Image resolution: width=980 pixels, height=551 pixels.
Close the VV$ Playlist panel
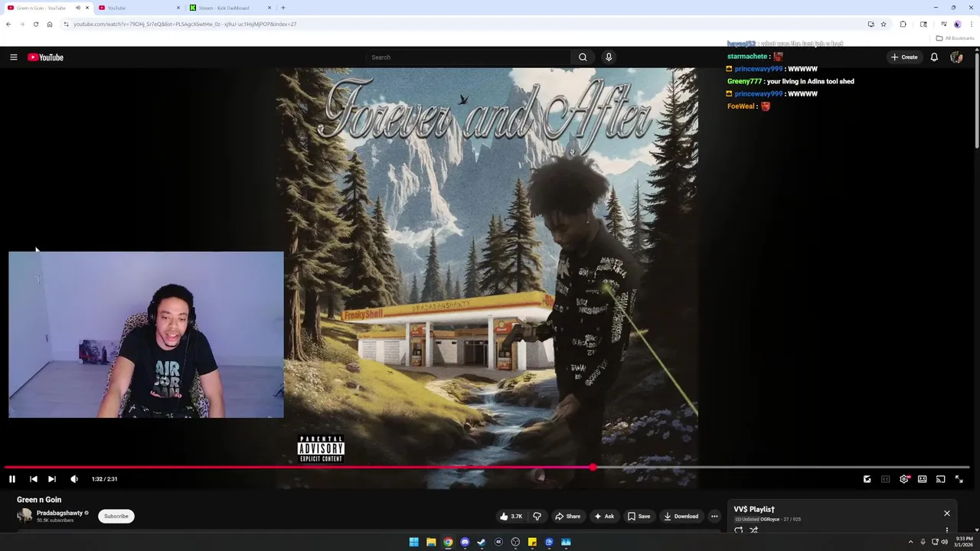[947, 514]
